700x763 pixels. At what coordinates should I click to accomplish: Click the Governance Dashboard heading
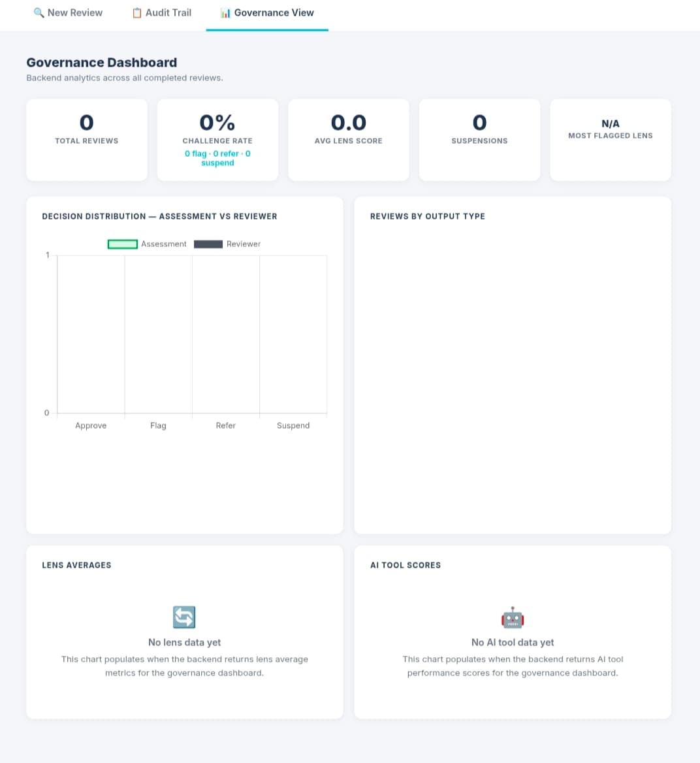click(x=102, y=63)
